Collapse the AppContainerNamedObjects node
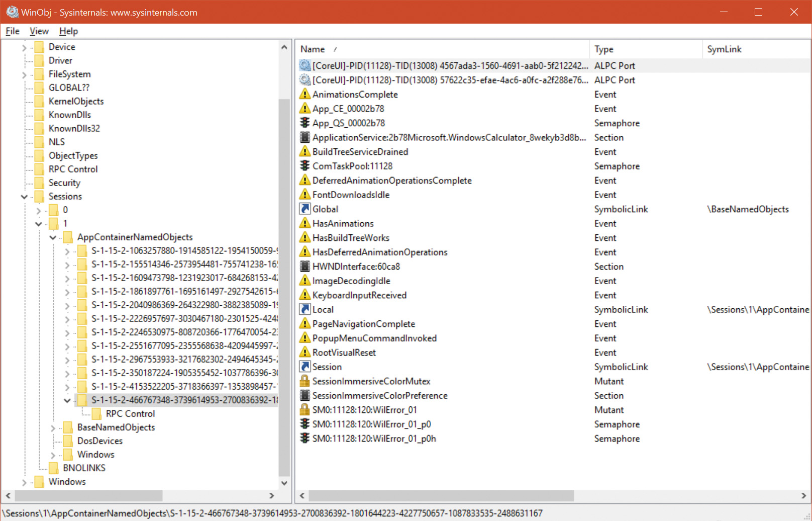812x521 pixels. (x=53, y=237)
